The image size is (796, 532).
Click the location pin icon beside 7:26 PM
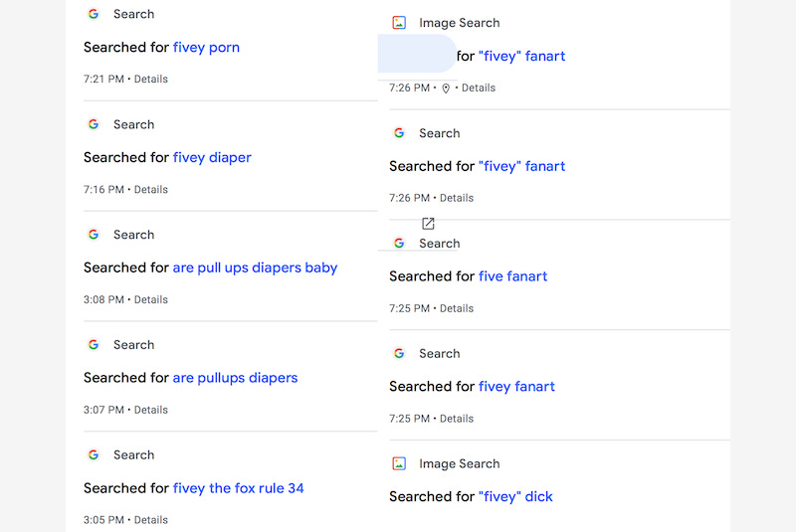click(446, 89)
